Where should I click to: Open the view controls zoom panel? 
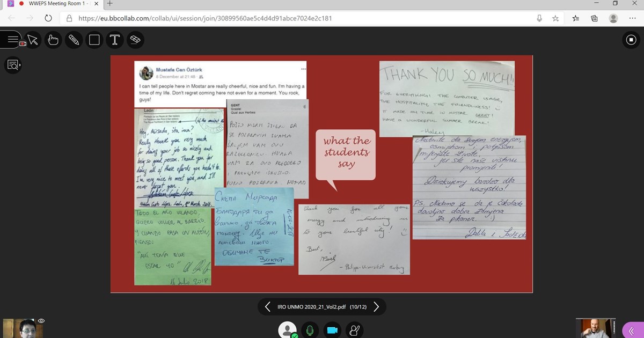[13, 65]
